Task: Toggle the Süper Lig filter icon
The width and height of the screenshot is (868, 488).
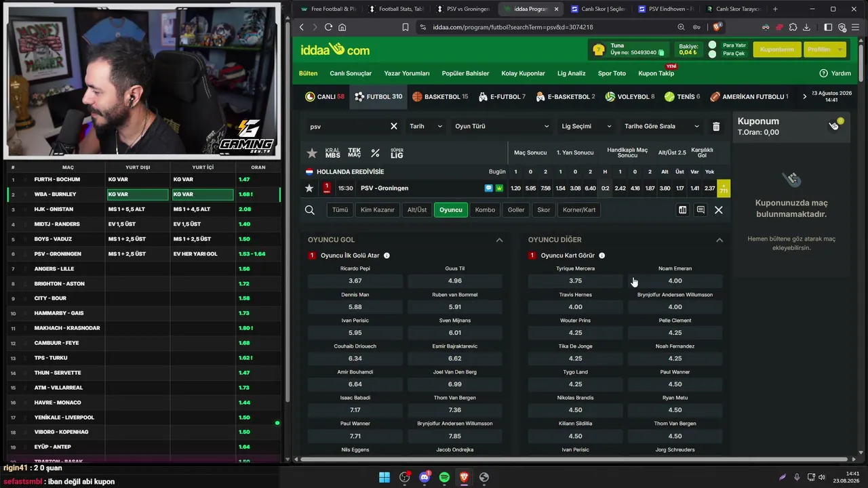Action: click(397, 153)
